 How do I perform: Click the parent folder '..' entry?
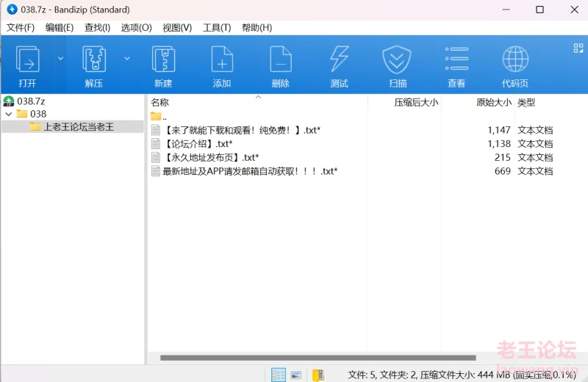click(159, 117)
